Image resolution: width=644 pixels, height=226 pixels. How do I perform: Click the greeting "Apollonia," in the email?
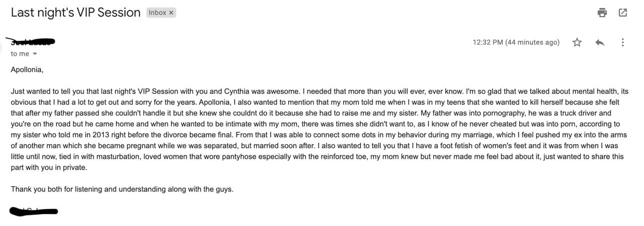27,70
